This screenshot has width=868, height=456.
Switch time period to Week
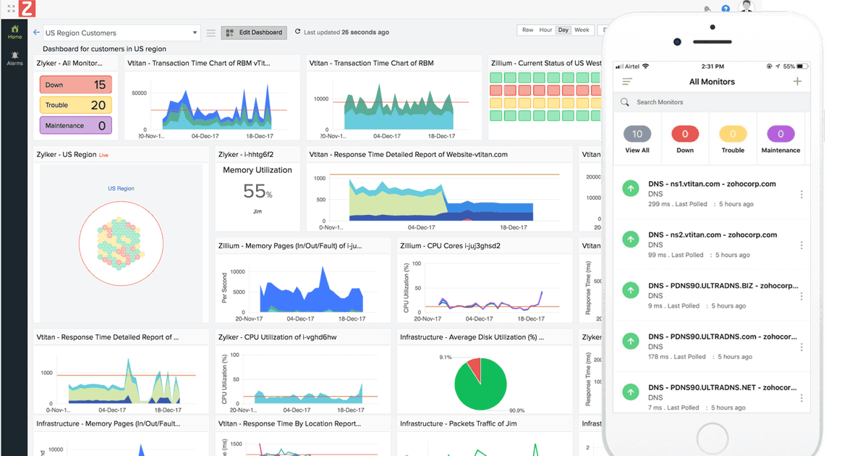click(x=582, y=30)
